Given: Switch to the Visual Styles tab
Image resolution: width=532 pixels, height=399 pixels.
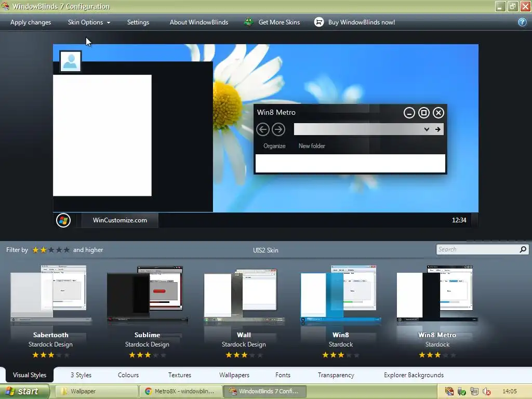Looking at the screenshot, I should click(x=30, y=375).
